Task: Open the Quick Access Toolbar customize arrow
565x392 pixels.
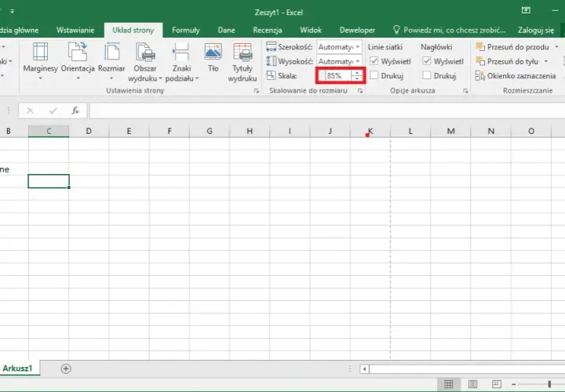Action: pos(13,12)
